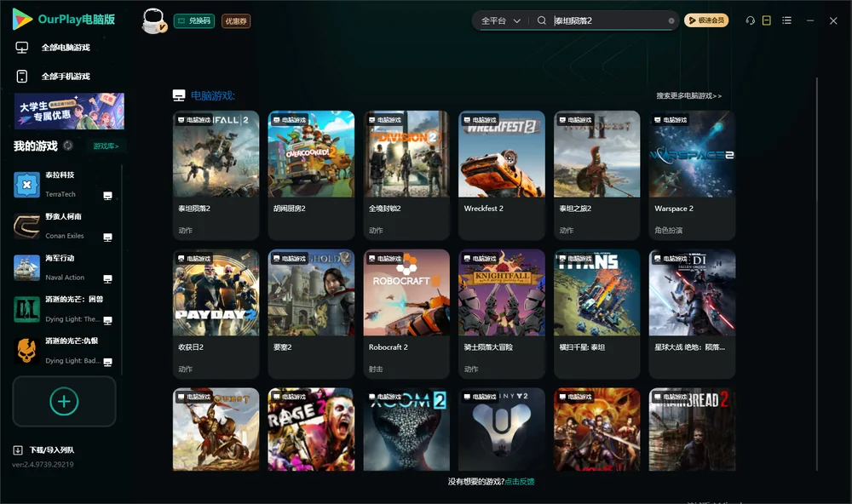
Task: Open the Titan Quest card in third row
Action: [x=216, y=429]
